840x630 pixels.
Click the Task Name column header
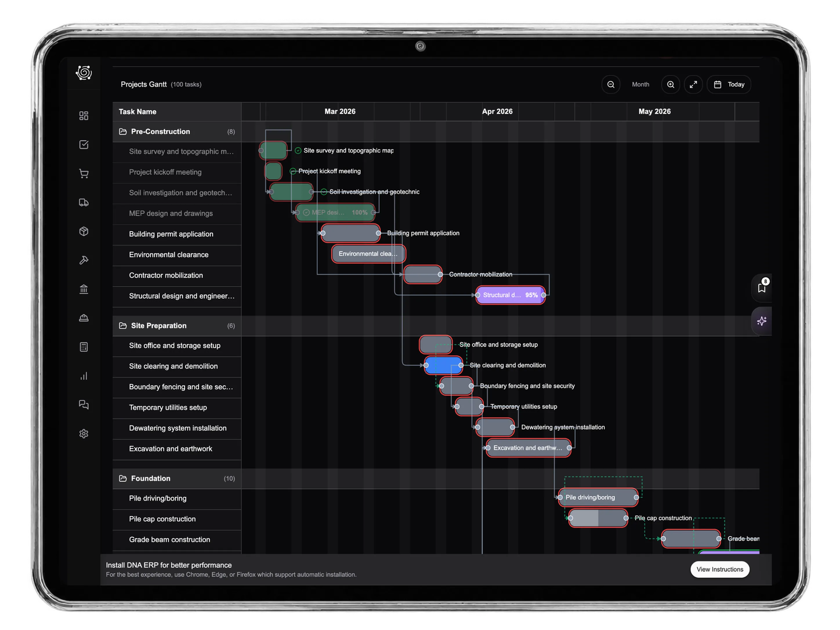tap(177, 112)
